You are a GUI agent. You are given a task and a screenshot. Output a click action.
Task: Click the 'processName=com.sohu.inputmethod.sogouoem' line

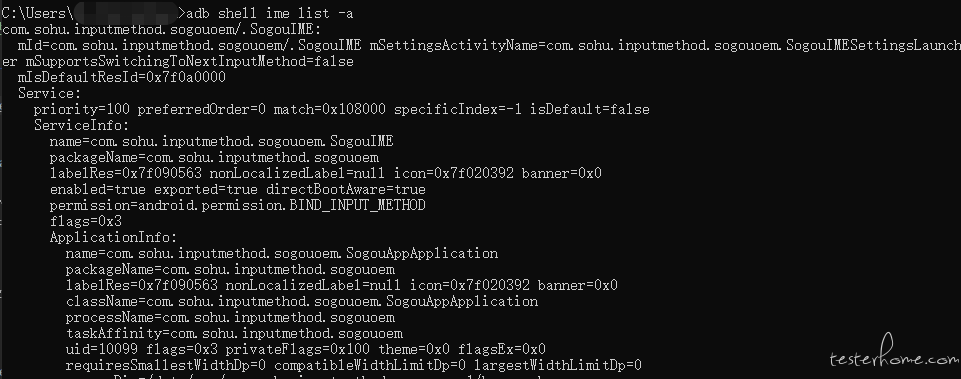point(230,317)
